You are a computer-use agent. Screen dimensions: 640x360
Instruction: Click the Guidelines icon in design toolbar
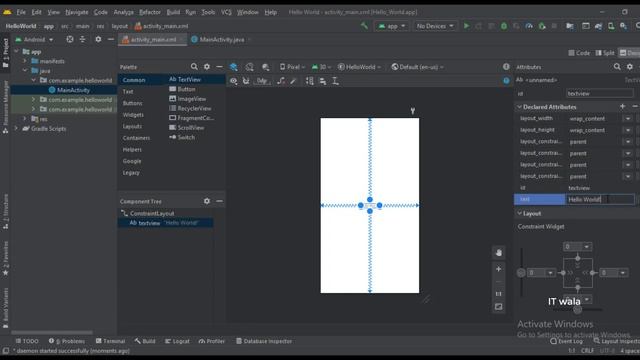(x=336, y=81)
